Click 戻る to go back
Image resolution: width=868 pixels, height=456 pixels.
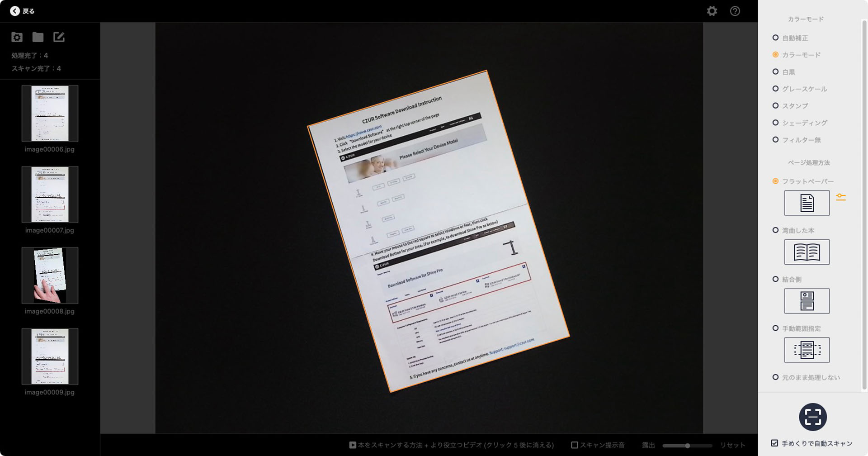28,11
